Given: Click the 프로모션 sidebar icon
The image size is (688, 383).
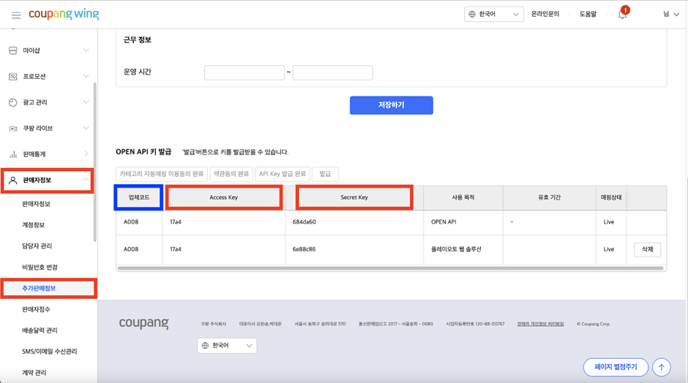Looking at the screenshot, I should (x=13, y=76).
